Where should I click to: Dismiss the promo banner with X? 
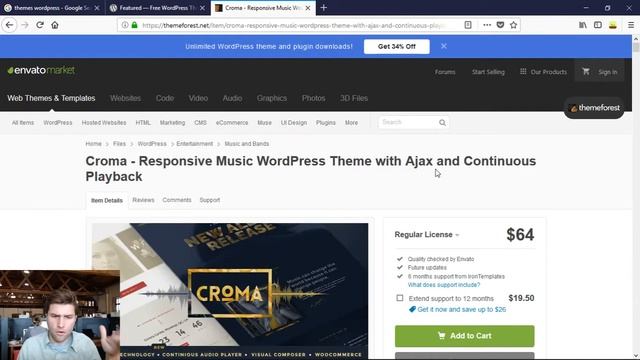[444, 46]
